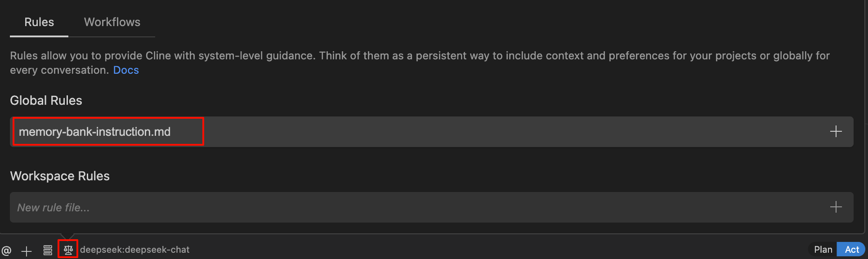Open the MCP servers icon
The width and height of the screenshot is (868, 259).
pyautogui.click(x=48, y=250)
